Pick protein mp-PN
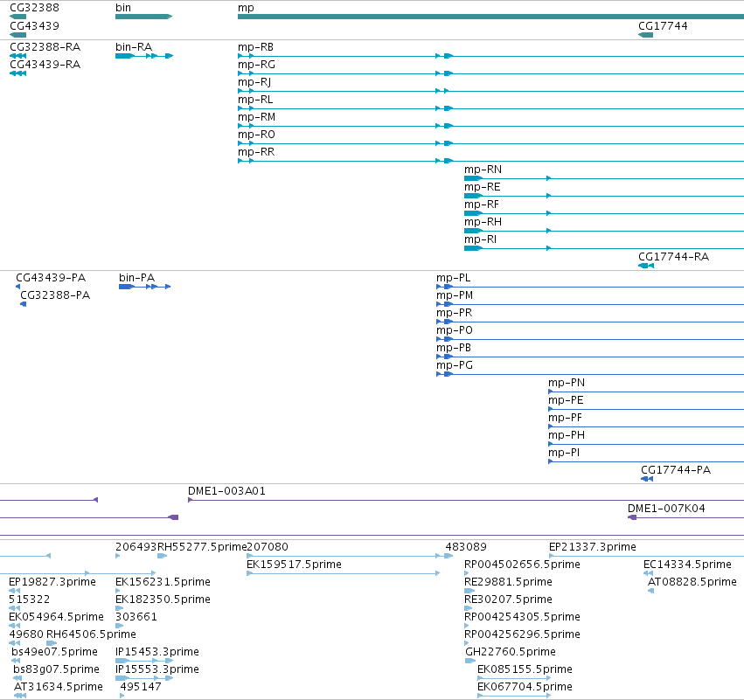 pyautogui.click(x=567, y=383)
